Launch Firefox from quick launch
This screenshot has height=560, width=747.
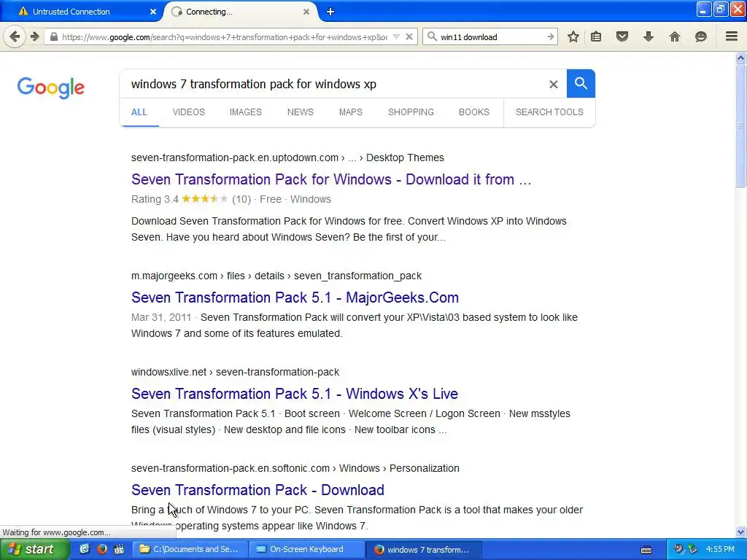101,550
